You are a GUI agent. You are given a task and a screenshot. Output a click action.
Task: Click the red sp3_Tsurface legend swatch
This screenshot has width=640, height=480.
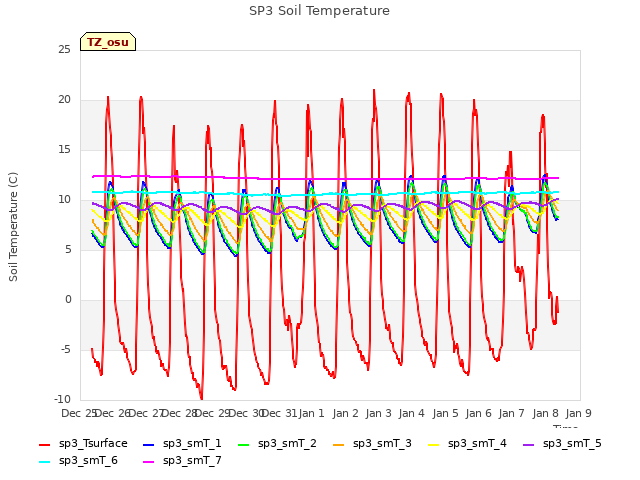click(44, 444)
